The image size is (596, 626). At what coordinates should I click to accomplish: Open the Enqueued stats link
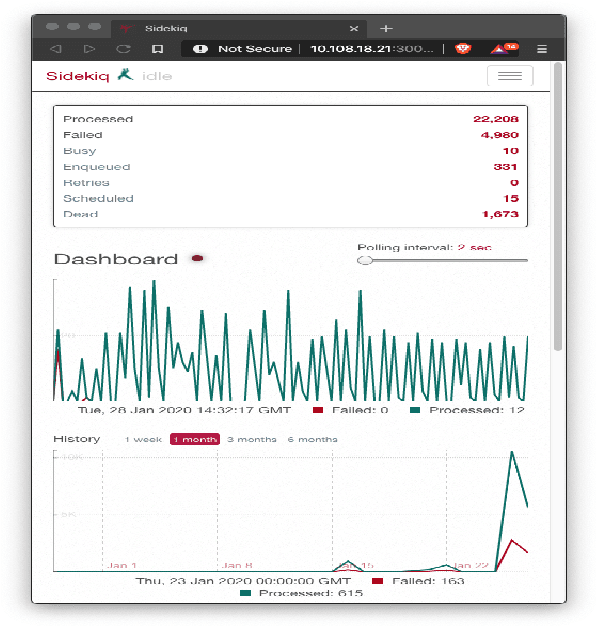point(97,167)
